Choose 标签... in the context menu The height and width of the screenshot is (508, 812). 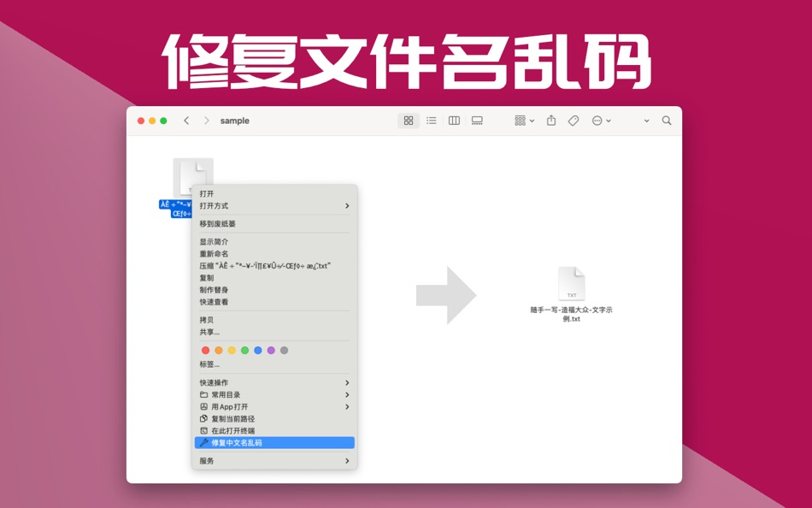pos(274,364)
